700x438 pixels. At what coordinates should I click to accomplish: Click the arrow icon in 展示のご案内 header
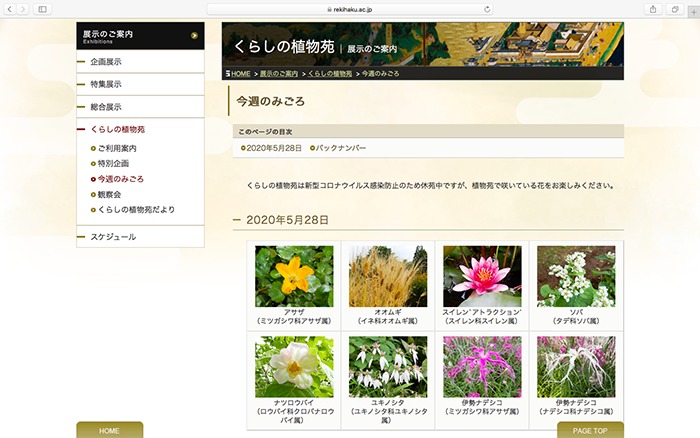tap(194, 35)
